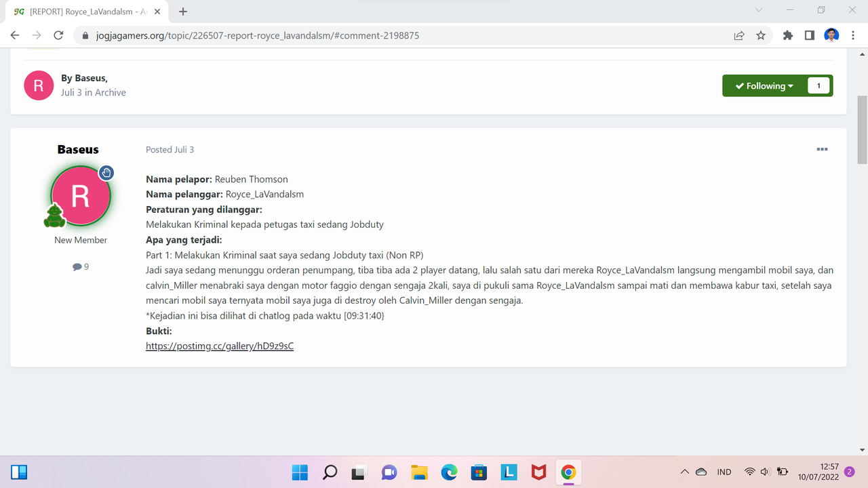The height and width of the screenshot is (488, 868).
Task: Open the Following dropdown button
Action: [765, 86]
